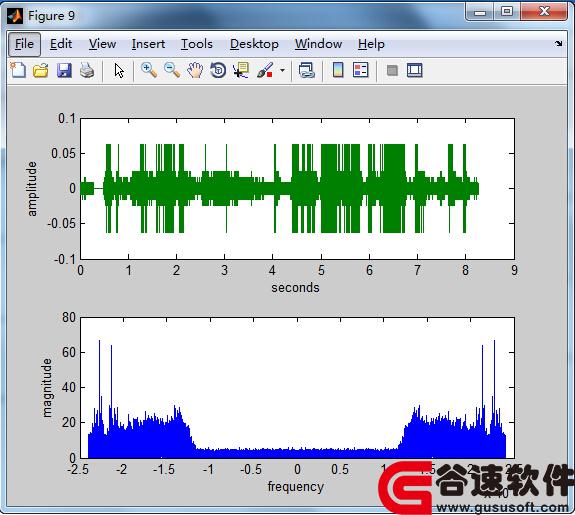This screenshot has width=575, height=515.
Task: Enable the Pan hand tool
Action: point(195,70)
